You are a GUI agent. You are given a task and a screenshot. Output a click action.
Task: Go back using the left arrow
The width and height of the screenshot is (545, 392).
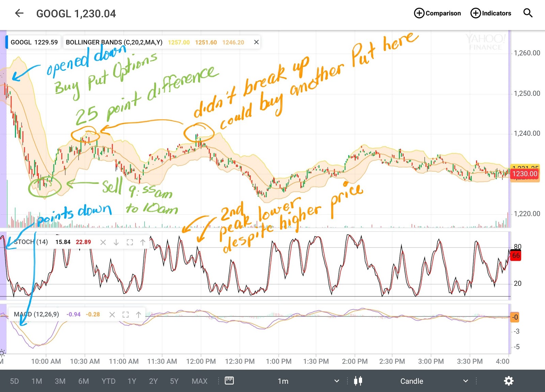coord(19,13)
